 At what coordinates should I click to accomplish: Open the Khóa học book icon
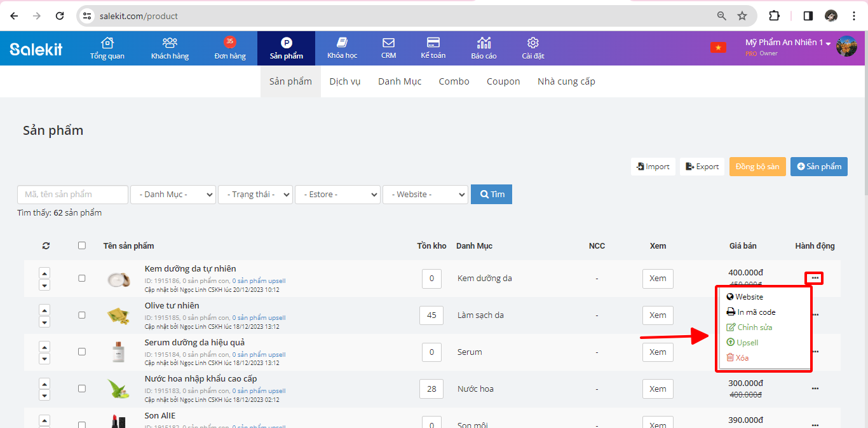click(342, 43)
